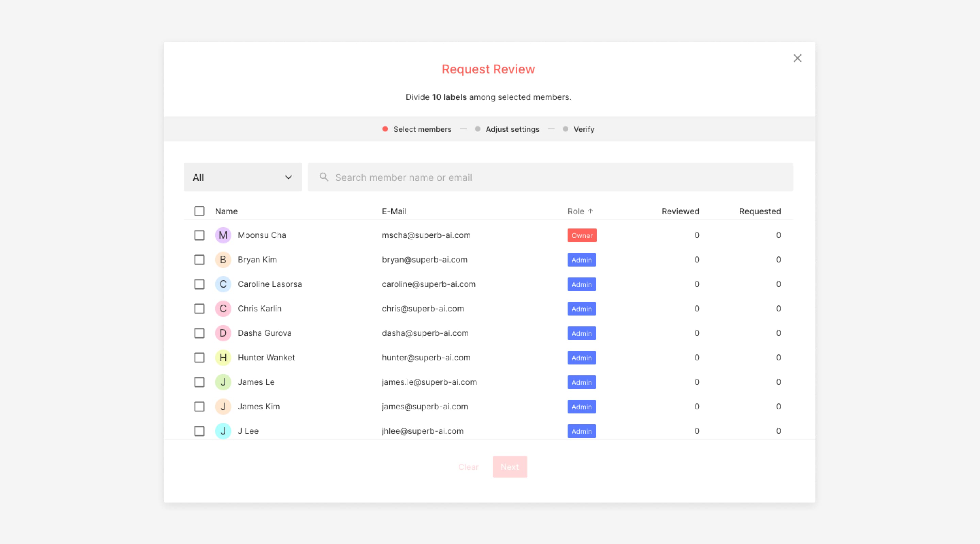Click Dasha Gurova's D avatar
Screen dimensions: 980x544
click(223, 333)
